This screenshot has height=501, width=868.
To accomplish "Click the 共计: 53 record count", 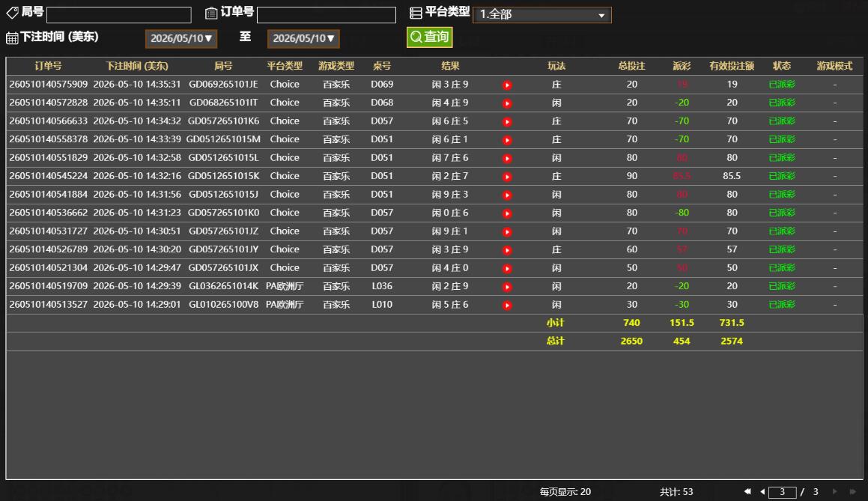I will coord(676,491).
